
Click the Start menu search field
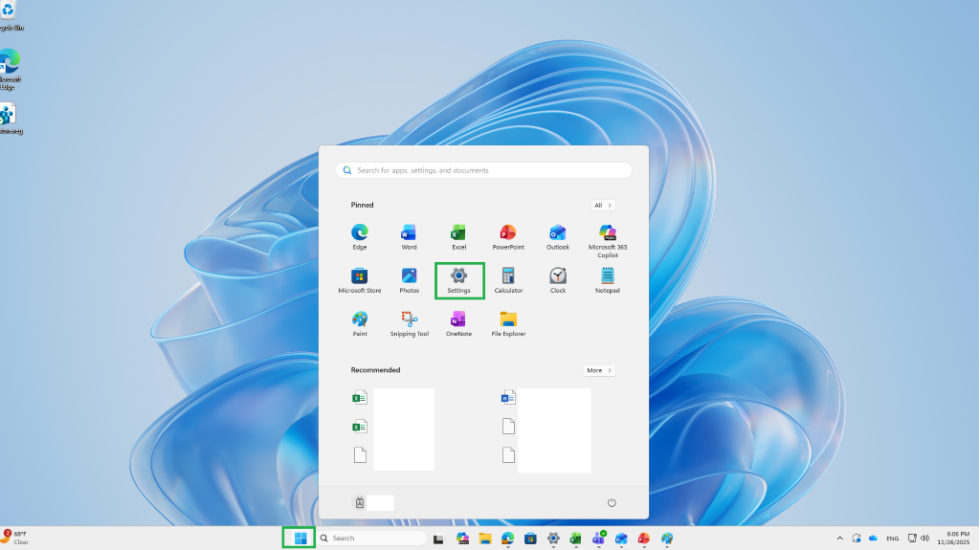pos(483,170)
